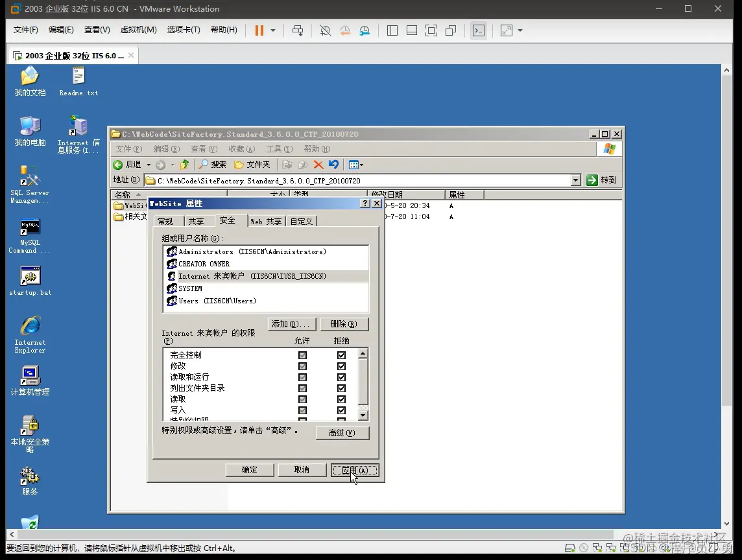Show the console view icon
The height and width of the screenshot is (560, 742).
pyautogui.click(x=479, y=30)
